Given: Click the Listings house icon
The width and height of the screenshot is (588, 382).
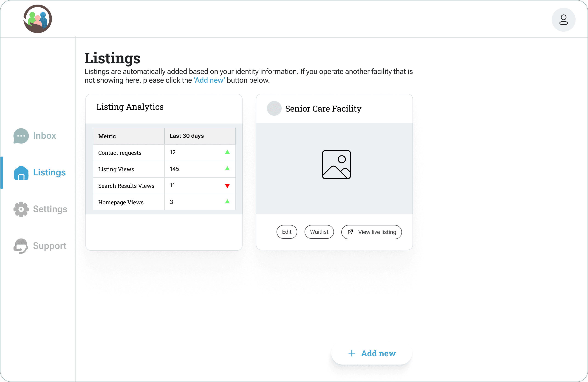Looking at the screenshot, I should click(x=21, y=173).
